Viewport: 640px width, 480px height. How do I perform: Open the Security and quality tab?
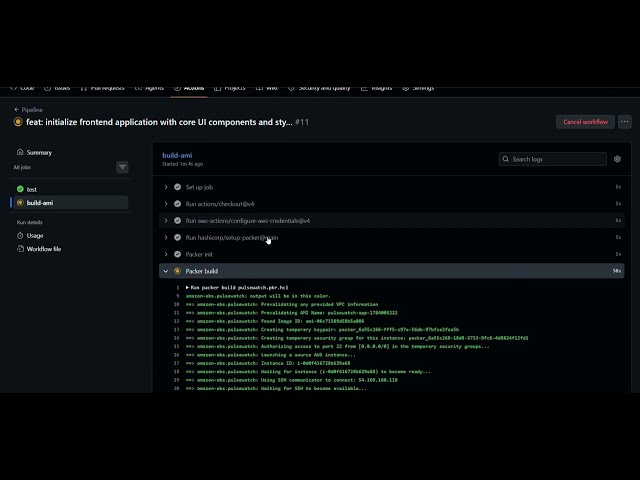[319, 88]
